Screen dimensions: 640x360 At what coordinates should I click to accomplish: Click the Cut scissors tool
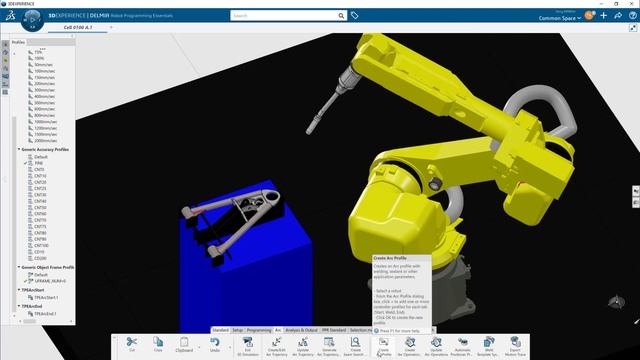[131, 344]
